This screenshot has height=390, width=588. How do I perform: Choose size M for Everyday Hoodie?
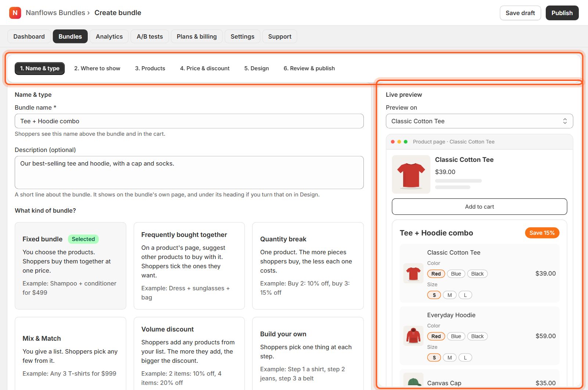(449, 358)
